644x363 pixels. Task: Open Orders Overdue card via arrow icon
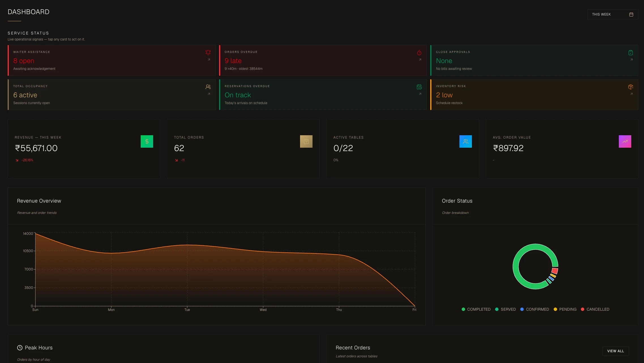coord(420,60)
